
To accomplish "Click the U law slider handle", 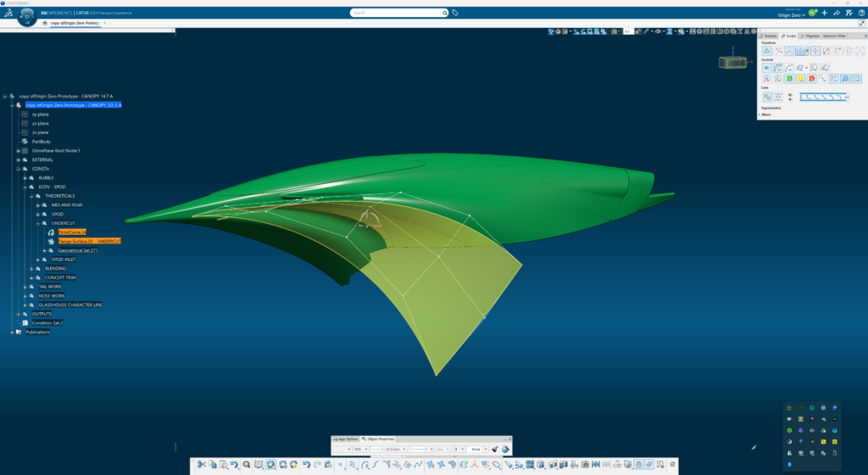I will [x=848, y=93].
